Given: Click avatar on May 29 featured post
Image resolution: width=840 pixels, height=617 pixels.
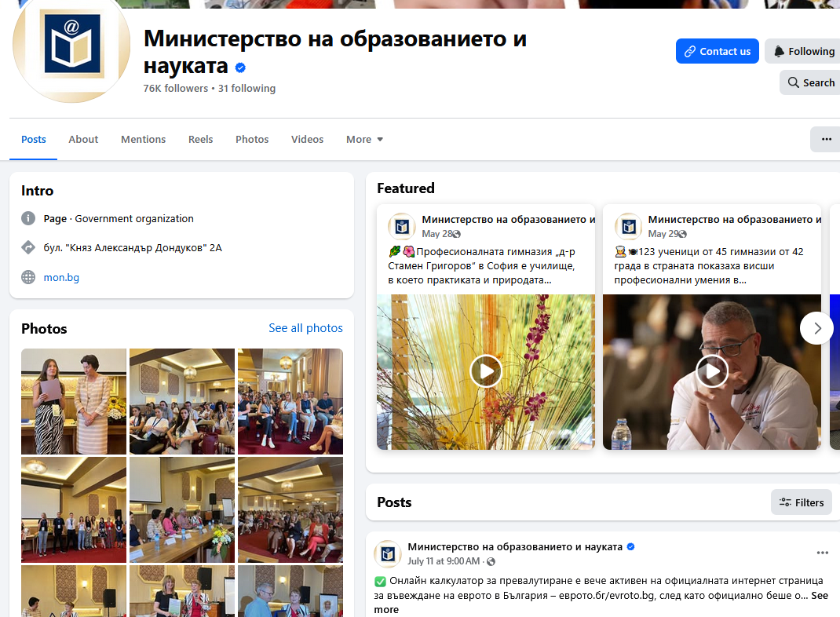Looking at the screenshot, I should pos(628,227).
